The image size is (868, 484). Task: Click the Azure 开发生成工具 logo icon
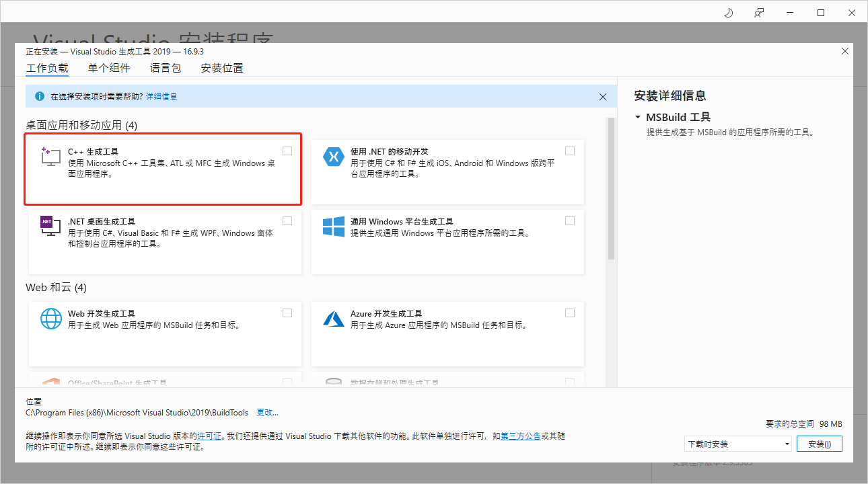point(334,319)
